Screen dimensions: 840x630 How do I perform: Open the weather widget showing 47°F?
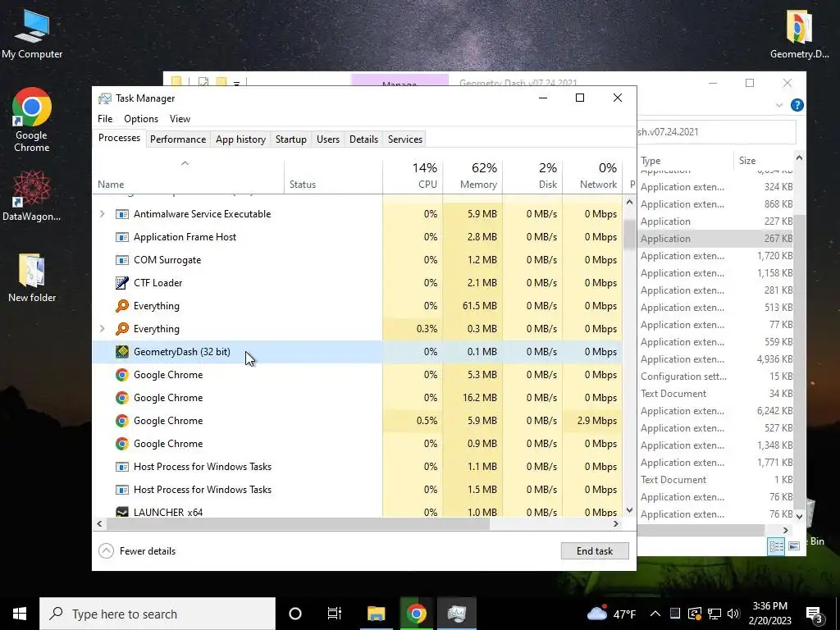(x=611, y=614)
